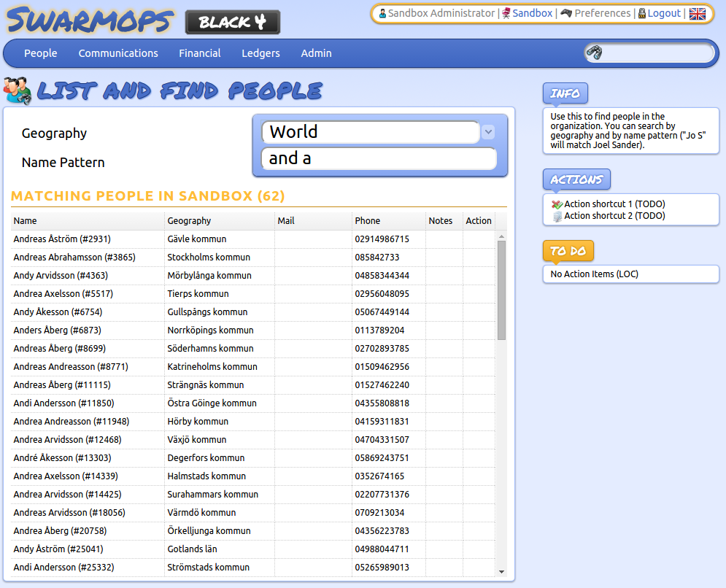The height and width of the screenshot is (588, 726).
Task: Select Andreas Åberg (#11115)
Action: (x=62, y=385)
